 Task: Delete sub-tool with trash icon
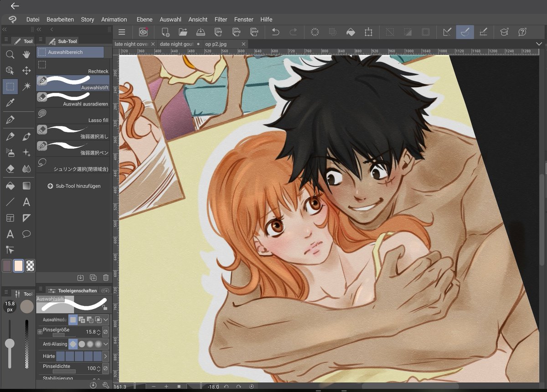[x=106, y=278]
